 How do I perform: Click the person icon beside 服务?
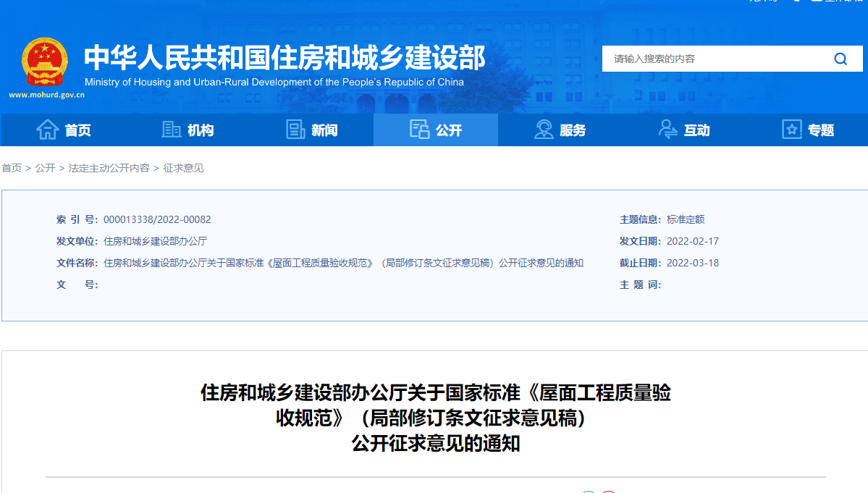click(x=544, y=130)
